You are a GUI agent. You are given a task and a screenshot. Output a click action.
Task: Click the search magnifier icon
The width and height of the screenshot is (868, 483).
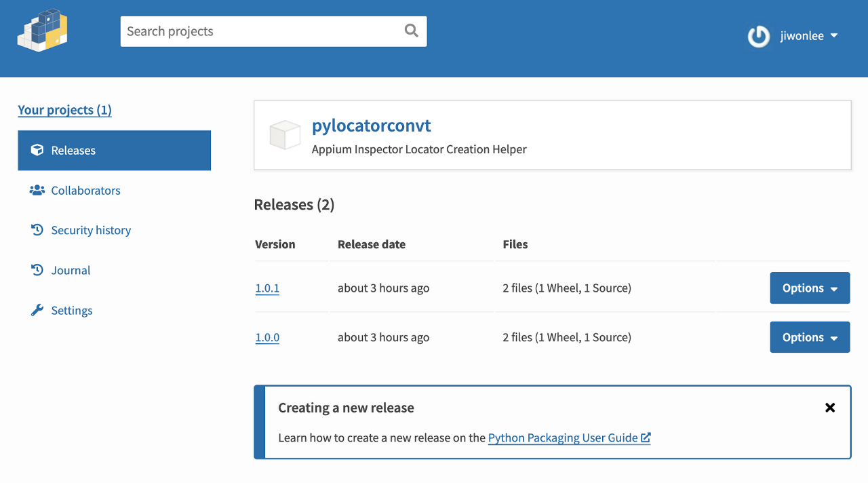click(x=411, y=31)
